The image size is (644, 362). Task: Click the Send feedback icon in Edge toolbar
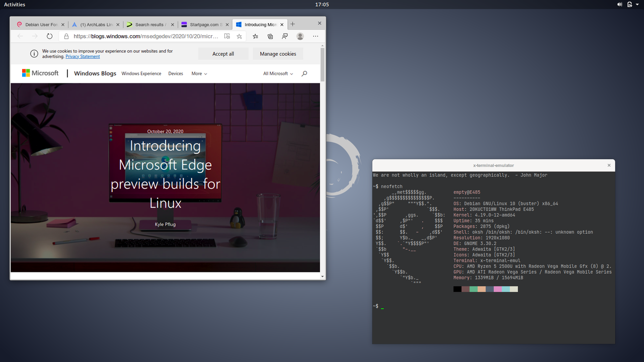[x=285, y=36]
